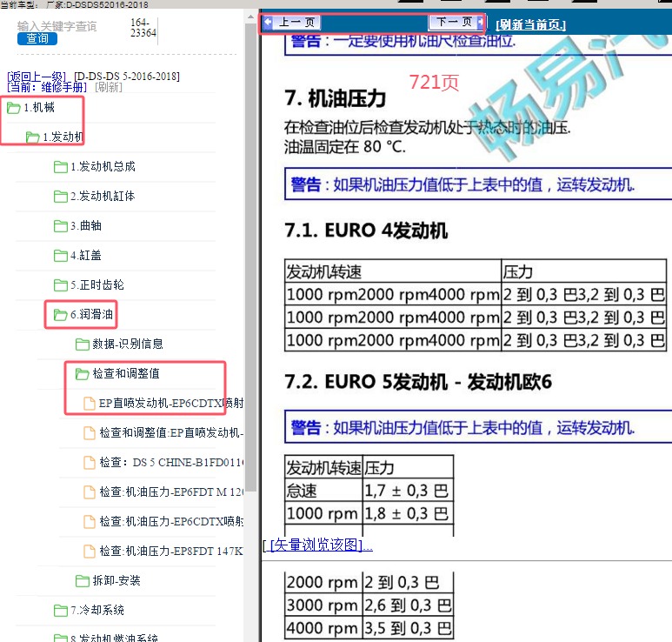The image size is (672, 642).
Task: Click document icon of 检查:机油压力-EP6CDTX喷射
Action: pos(90,522)
